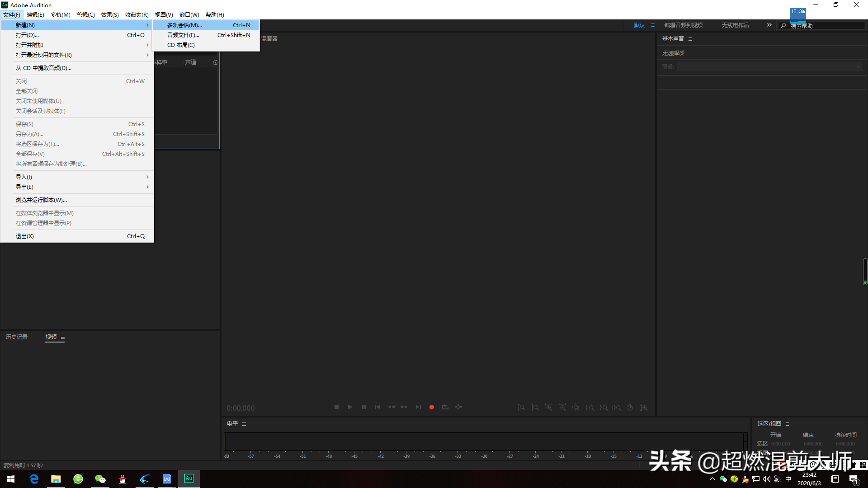Select the Default (默认) workspace
868x488 pixels.
pyautogui.click(x=639, y=25)
